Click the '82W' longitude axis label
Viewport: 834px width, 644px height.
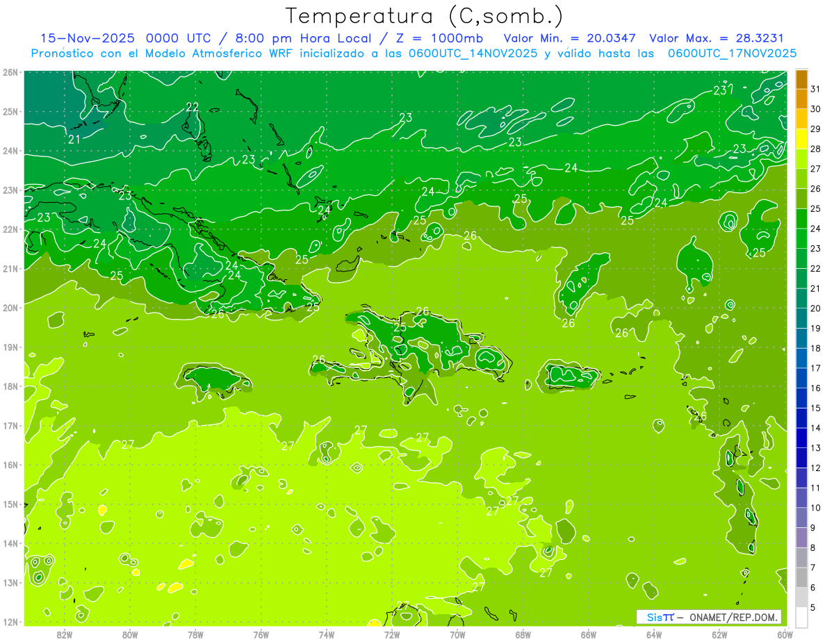coord(65,634)
